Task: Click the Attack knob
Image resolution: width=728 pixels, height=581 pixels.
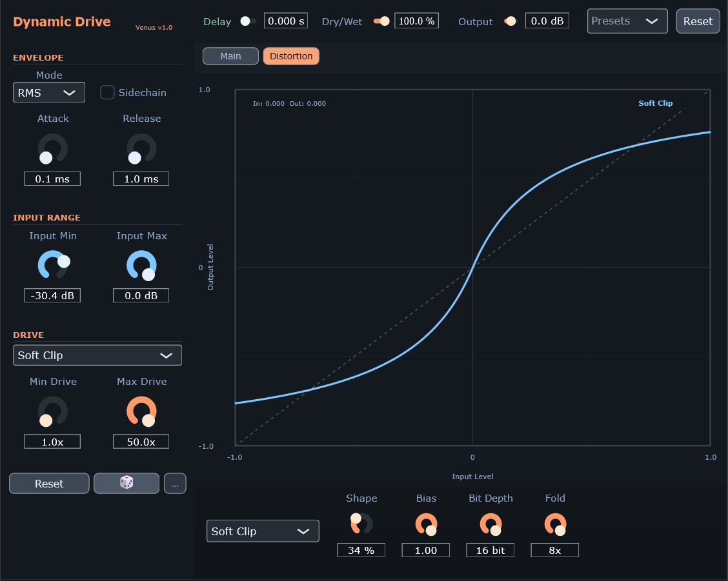Action: [53, 149]
